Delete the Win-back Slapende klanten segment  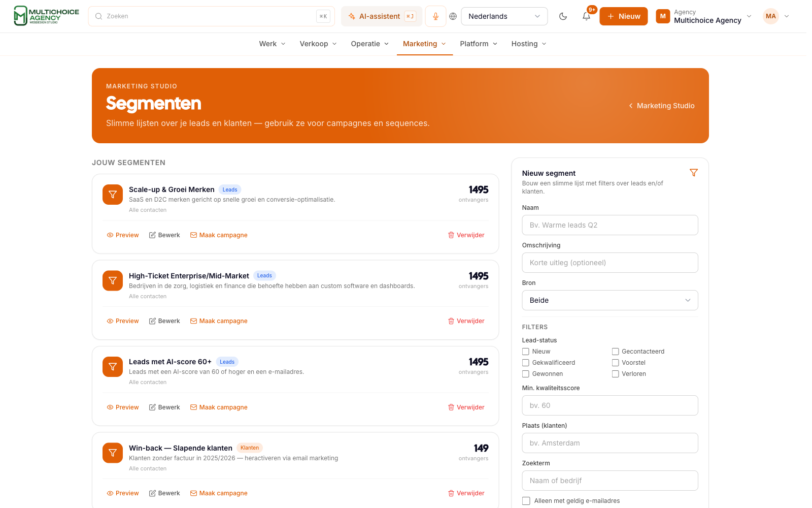click(466, 493)
